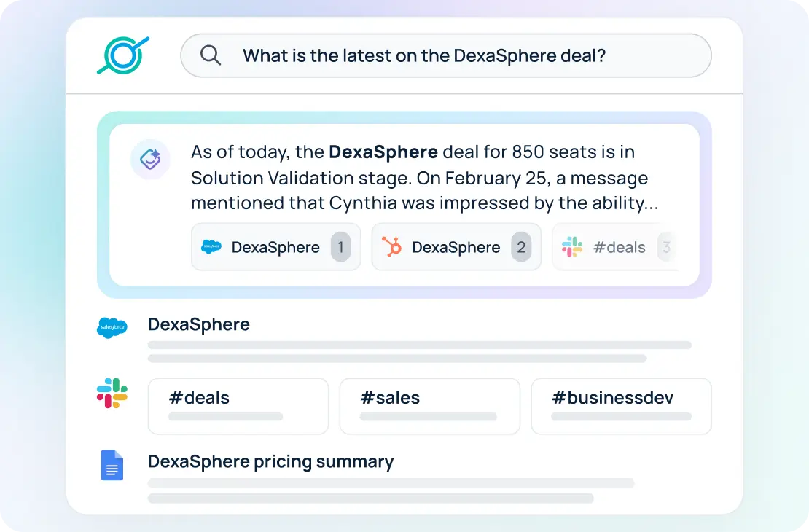The height and width of the screenshot is (532, 809).
Task: Open the #deals Slack channel card
Action: click(238, 406)
